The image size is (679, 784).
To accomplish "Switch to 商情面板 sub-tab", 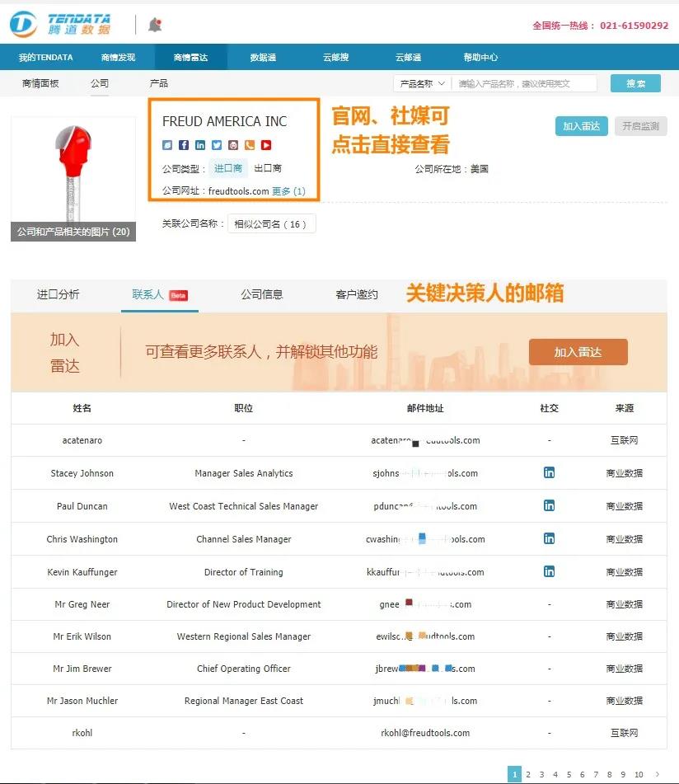I will coord(40,83).
